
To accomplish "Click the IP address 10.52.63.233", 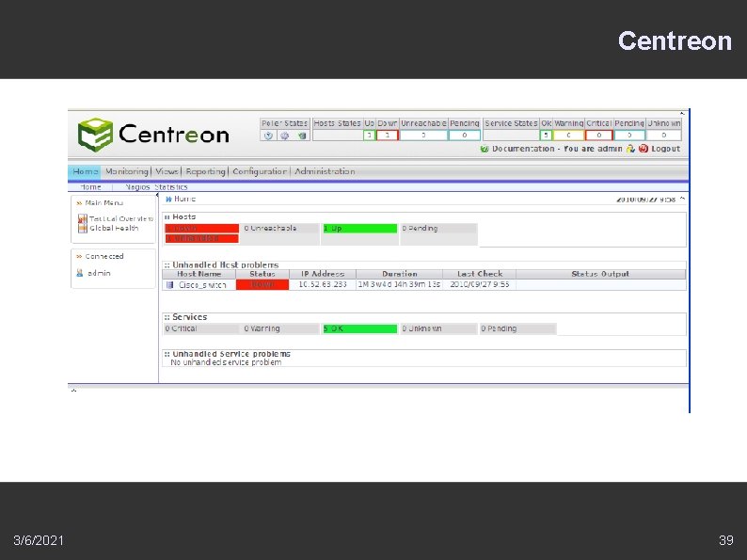I will [x=323, y=284].
